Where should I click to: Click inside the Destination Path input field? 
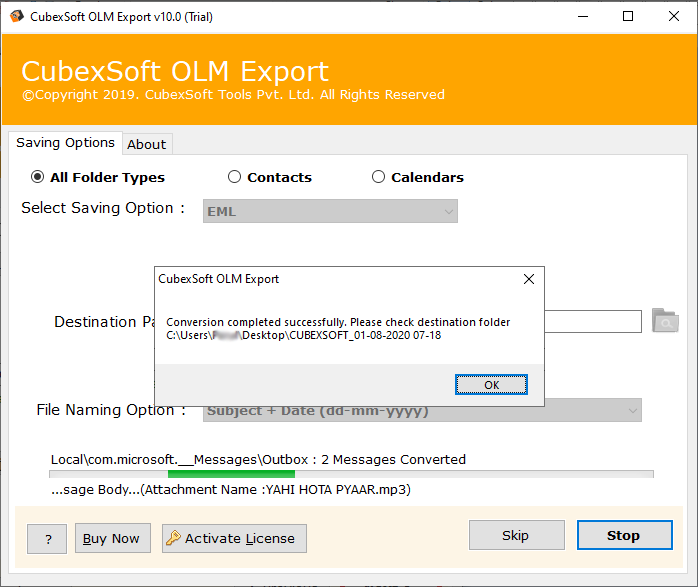(x=593, y=321)
